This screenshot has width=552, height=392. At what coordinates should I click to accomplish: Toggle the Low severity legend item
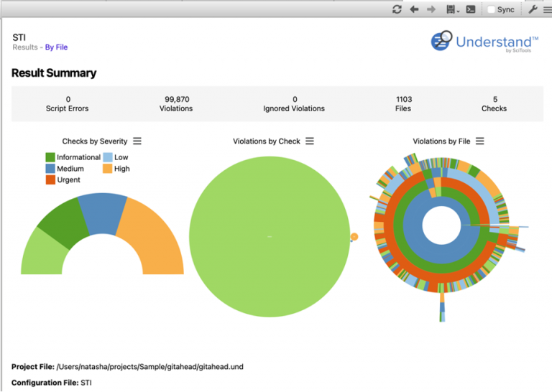click(115, 157)
